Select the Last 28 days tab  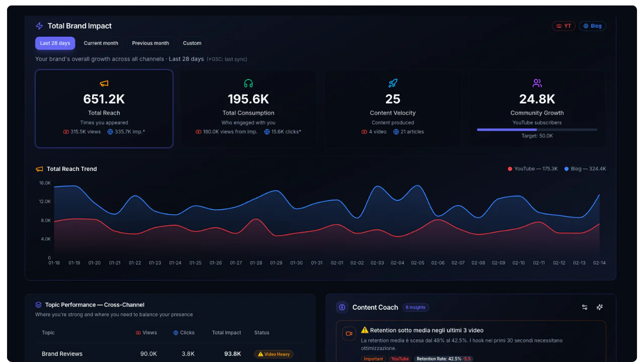(55, 43)
